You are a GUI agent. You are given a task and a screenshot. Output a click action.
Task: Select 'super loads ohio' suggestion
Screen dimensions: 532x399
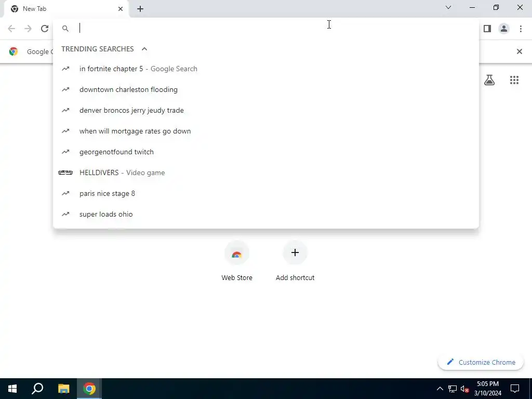click(x=266, y=214)
